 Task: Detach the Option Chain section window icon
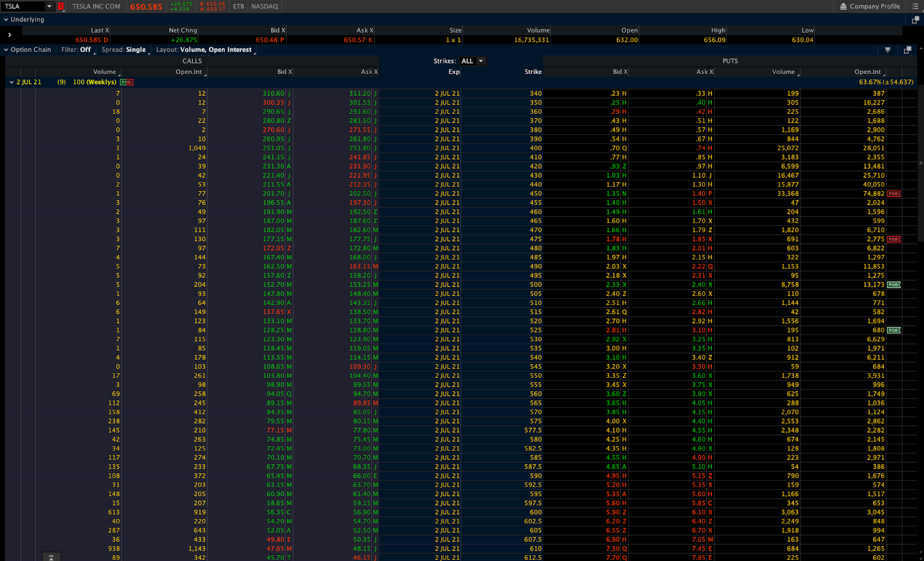[907, 50]
